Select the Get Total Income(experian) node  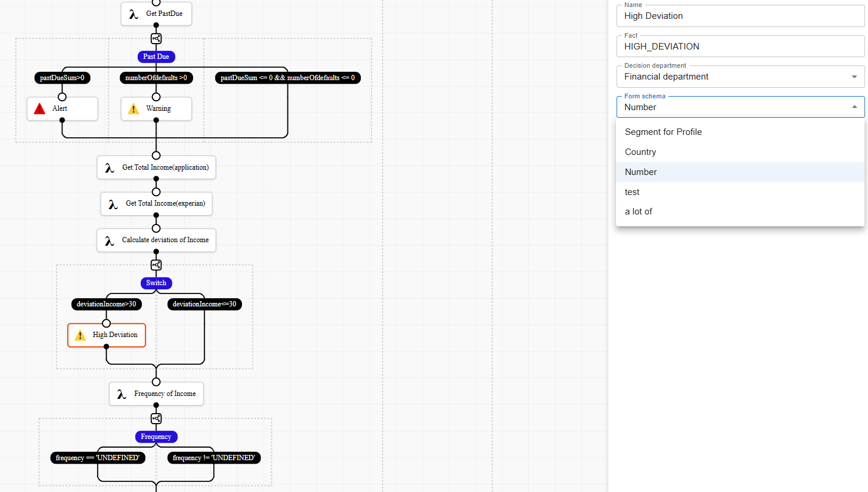157,204
